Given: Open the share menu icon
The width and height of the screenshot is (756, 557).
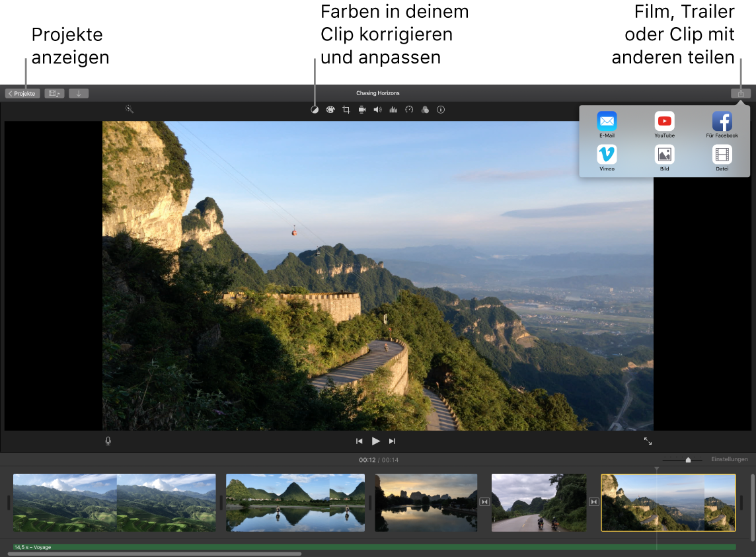Looking at the screenshot, I should (740, 93).
